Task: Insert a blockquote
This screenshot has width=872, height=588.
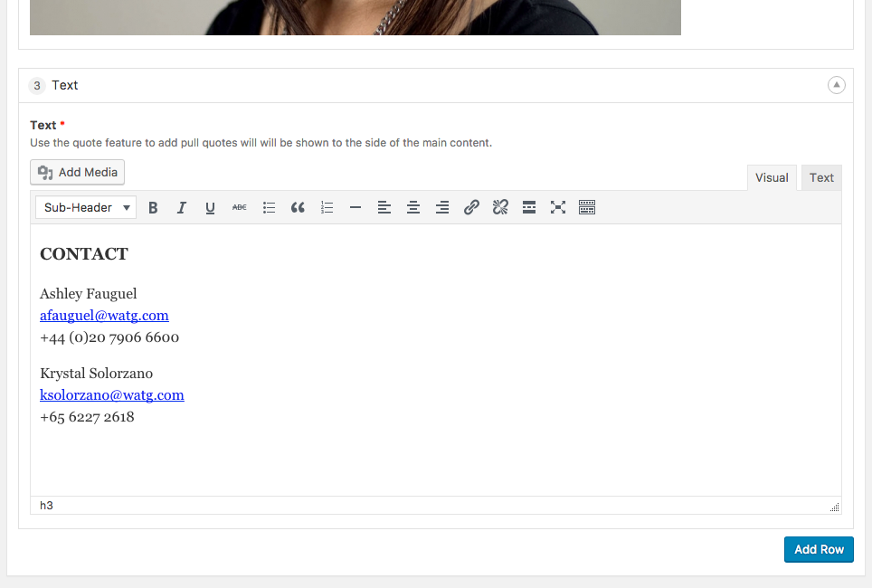Action: click(298, 208)
